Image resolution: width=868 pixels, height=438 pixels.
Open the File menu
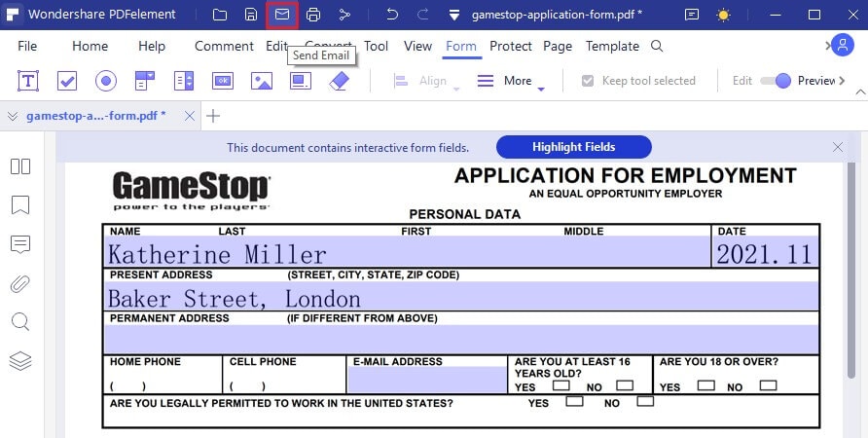pyautogui.click(x=27, y=46)
